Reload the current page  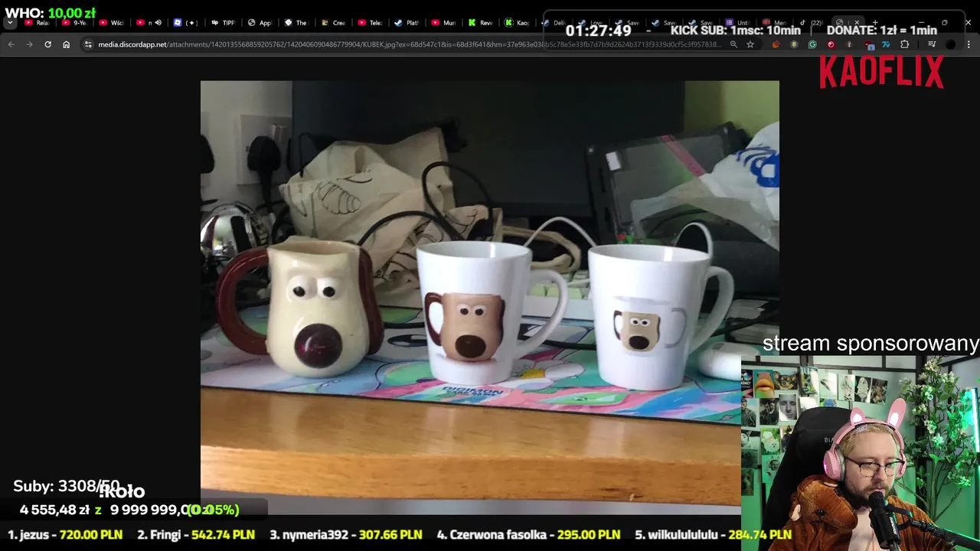tap(47, 44)
